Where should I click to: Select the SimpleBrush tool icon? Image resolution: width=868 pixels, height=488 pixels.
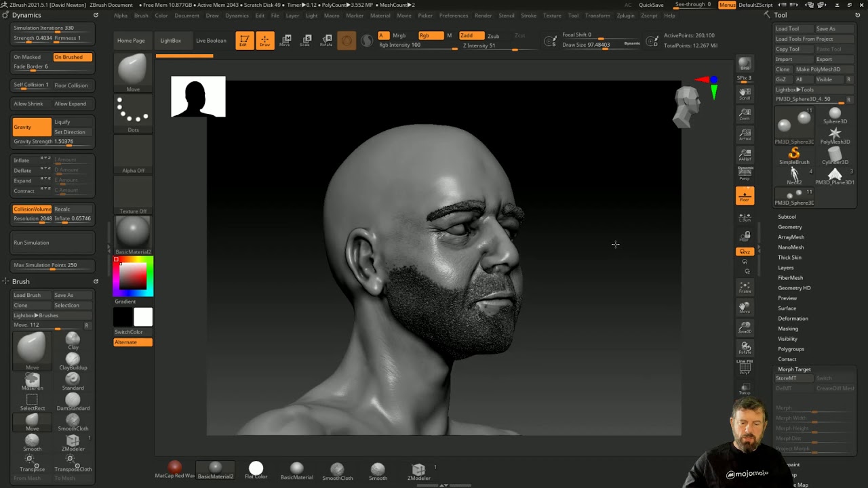coord(794,157)
